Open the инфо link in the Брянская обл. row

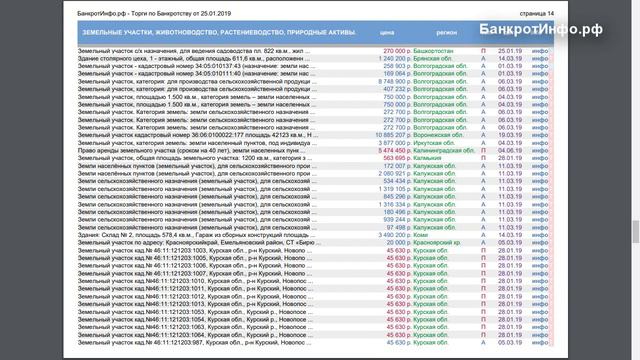(x=540, y=59)
